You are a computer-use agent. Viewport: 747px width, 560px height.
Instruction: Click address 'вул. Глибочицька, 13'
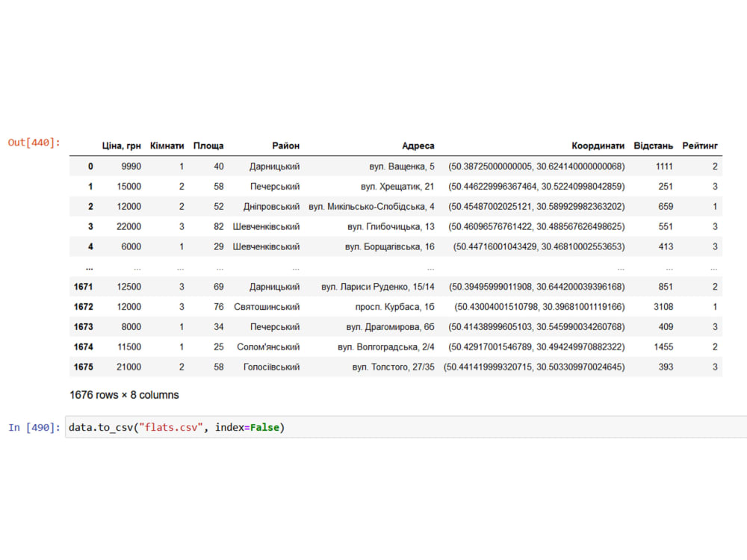pyautogui.click(x=391, y=226)
